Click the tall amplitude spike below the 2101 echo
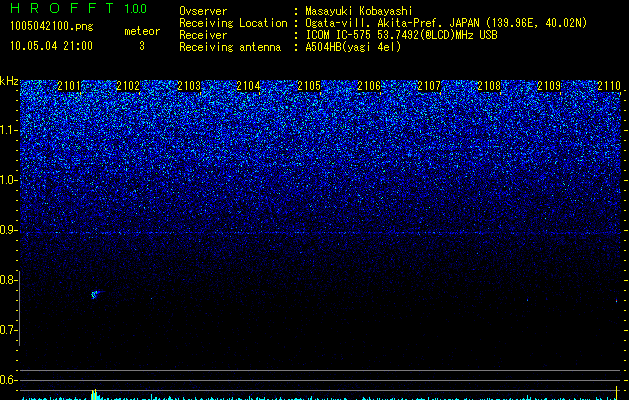 tap(94, 394)
